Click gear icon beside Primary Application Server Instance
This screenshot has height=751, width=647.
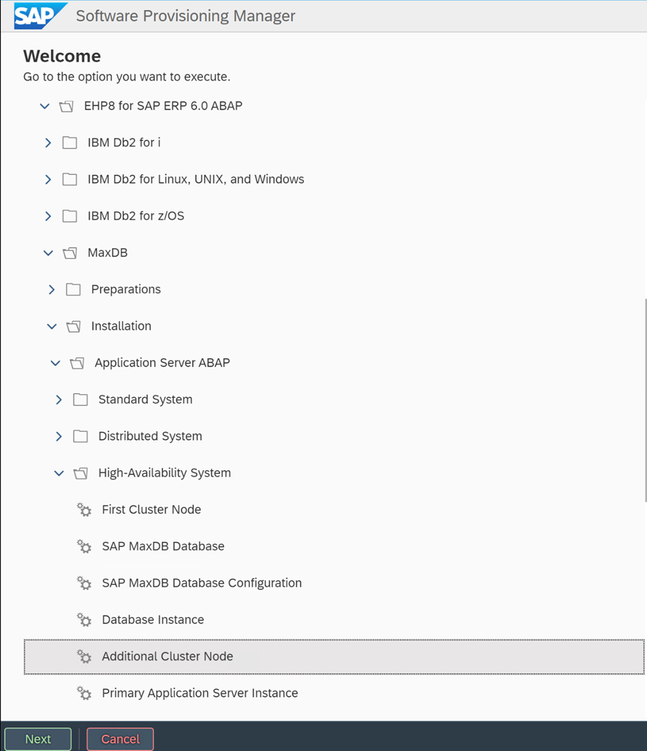[x=84, y=693]
